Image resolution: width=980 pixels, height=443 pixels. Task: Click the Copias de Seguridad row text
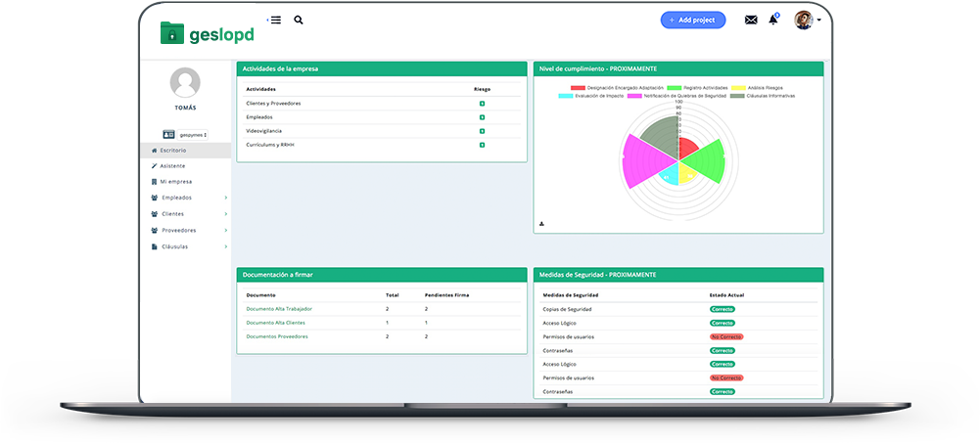[568, 309]
